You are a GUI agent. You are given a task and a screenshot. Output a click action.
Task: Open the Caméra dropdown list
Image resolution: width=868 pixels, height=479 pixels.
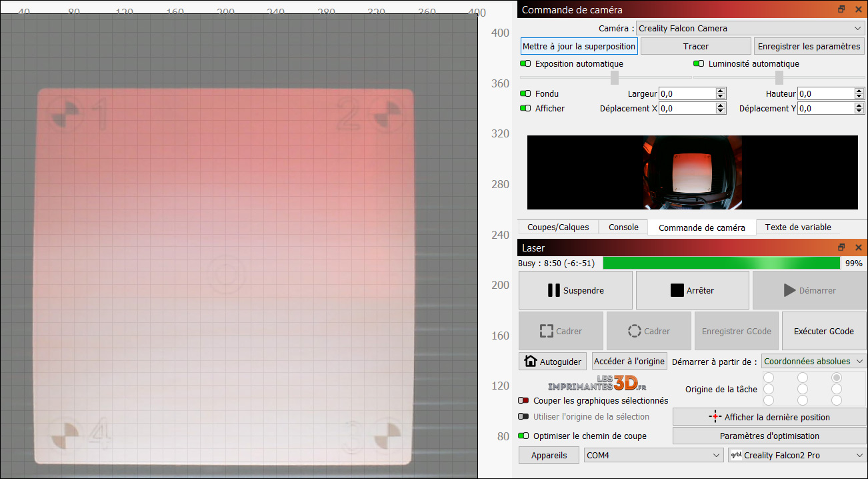(750, 29)
